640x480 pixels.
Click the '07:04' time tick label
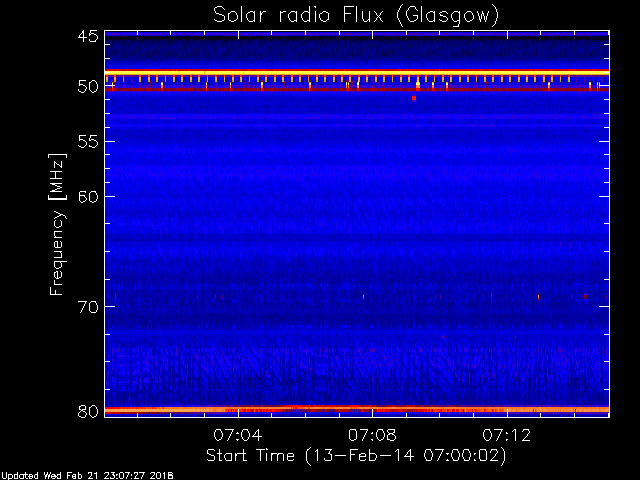238,435
